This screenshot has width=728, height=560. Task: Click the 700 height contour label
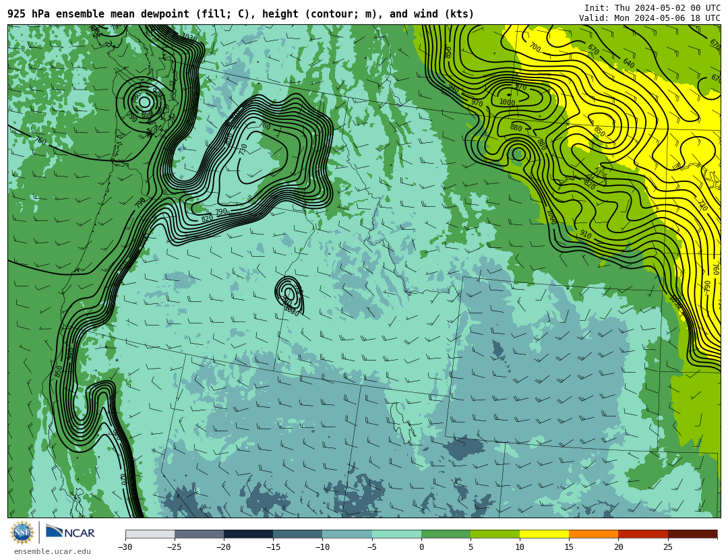click(x=535, y=47)
